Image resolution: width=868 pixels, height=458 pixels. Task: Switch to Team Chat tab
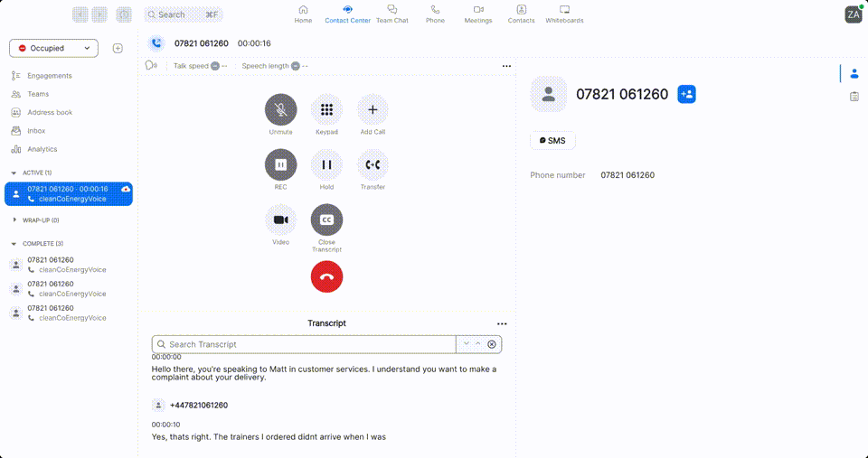coord(392,14)
